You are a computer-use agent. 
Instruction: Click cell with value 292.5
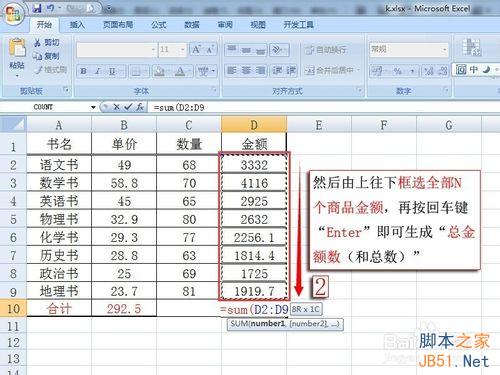point(124,309)
